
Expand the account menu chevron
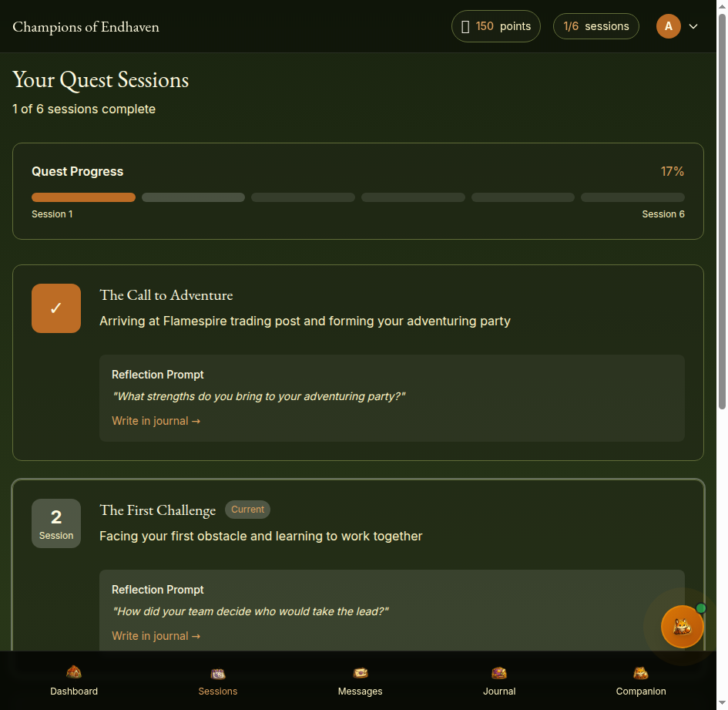coord(693,26)
